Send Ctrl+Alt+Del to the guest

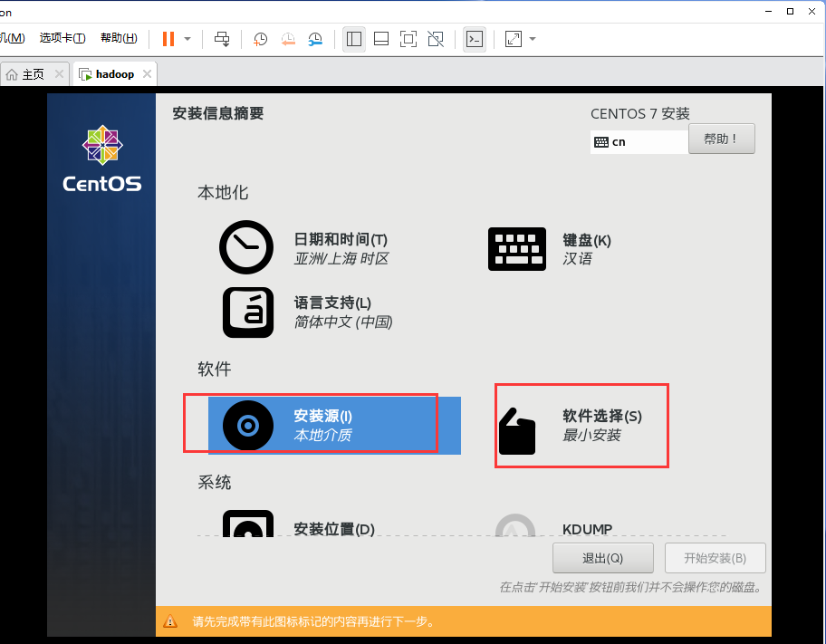[222, 39]
